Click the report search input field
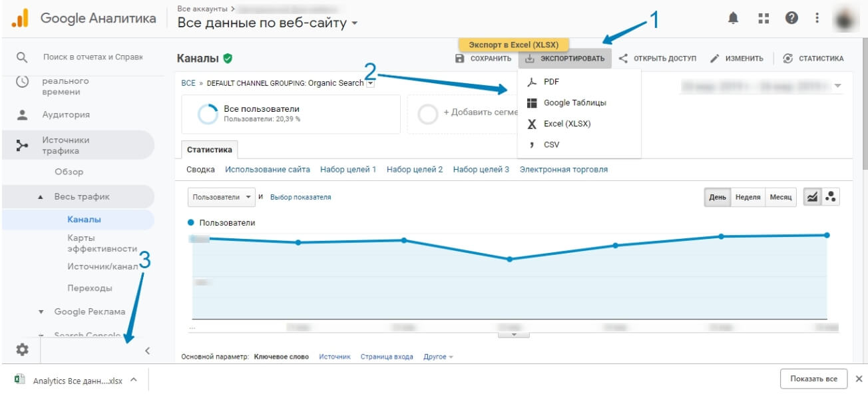This screenshot has height=394, width=868. 93,57
